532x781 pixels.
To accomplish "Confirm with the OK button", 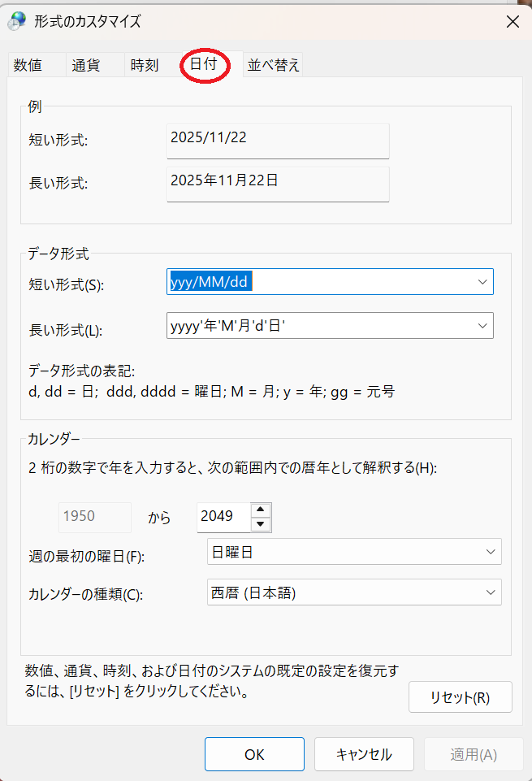I will [x=254, y=754].
